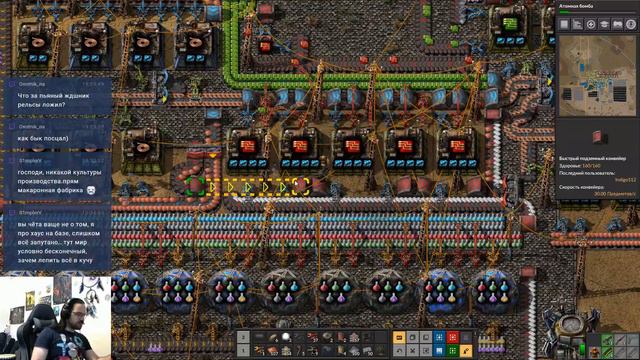Toggle the yellow personal roboport shortcut
Image resolution: width=640 pixels, height=360 pixels.
pos(399,337)
